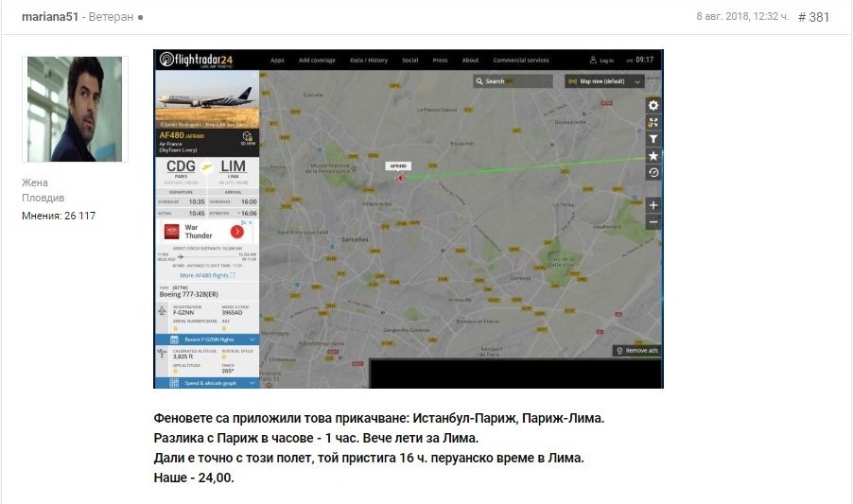The image size is (853, 504).
Task: Open mariana51's avatar picture
Action: click(x=75, y=109)
